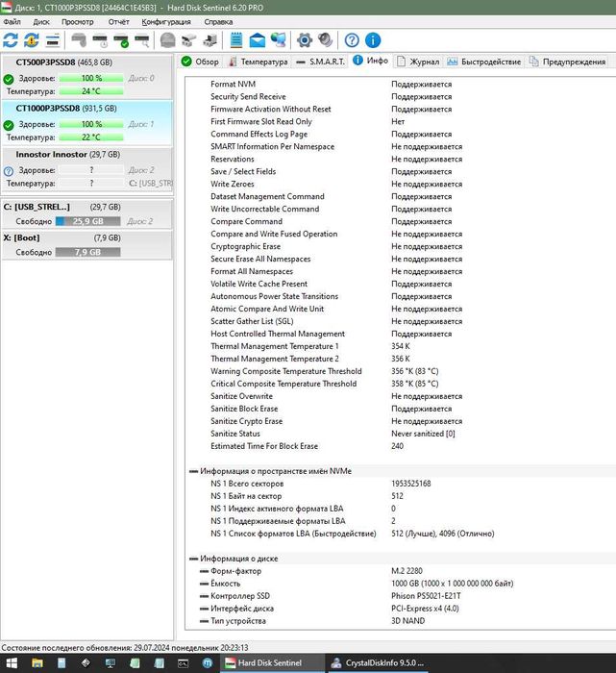The width and height of the screenshot is (616, 673).
Task: Click the 100 % health bar of CT500P3PSSD8
Action: 91,79
